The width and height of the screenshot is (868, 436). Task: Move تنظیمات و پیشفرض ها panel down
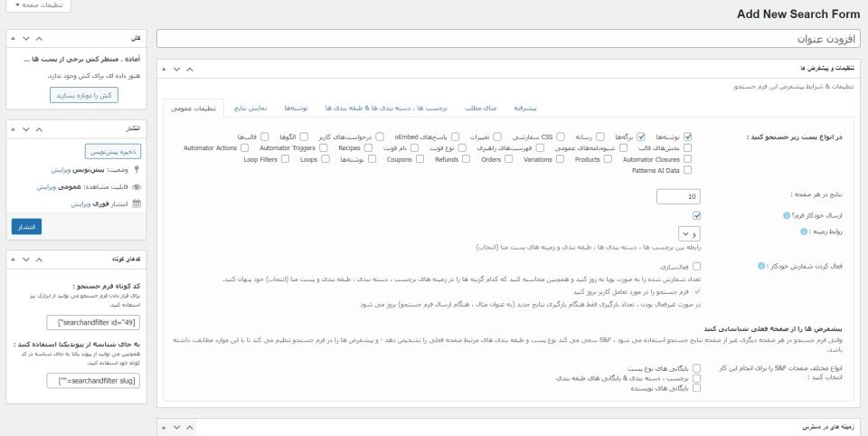point(178,68)
